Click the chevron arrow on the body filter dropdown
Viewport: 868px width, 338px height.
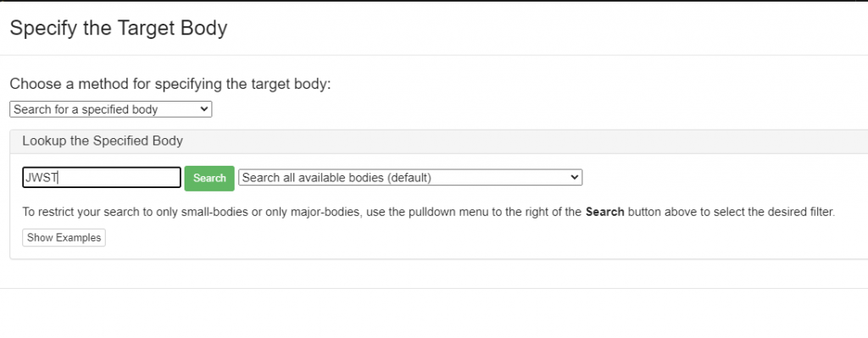pos(575,178)
